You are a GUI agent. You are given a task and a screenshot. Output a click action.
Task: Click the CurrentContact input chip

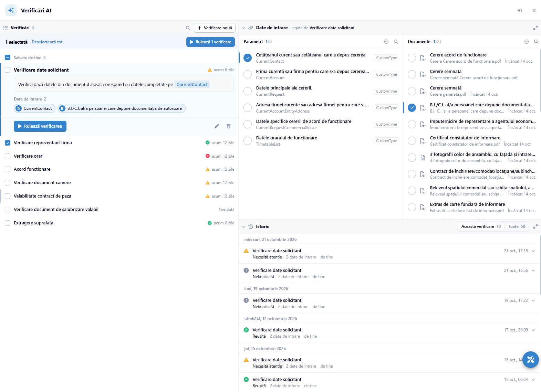click(x=34, y=108)
